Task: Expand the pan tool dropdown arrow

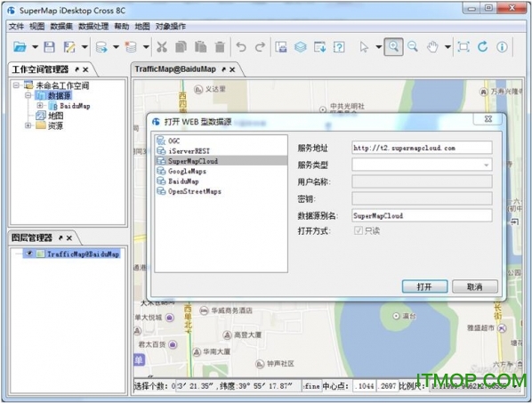Action: coord(447,47)
